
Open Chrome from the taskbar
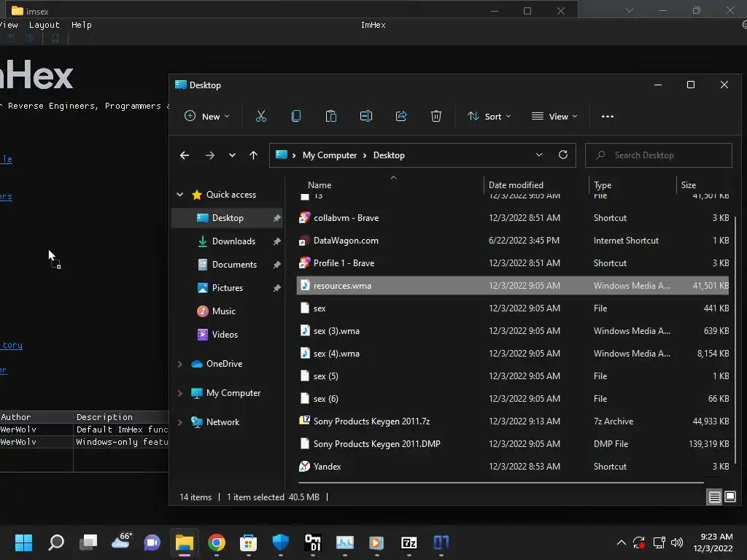pos(216,542)
